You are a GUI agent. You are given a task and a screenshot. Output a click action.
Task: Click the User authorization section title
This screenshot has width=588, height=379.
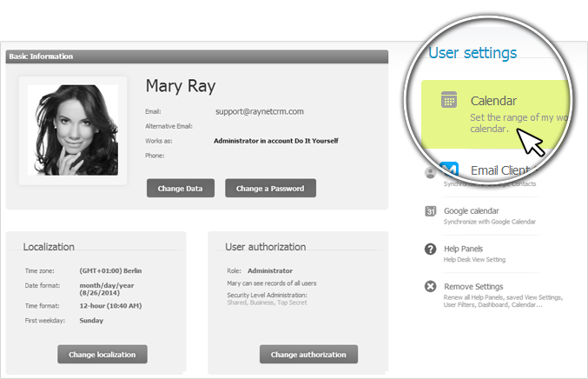coord(266,247)
